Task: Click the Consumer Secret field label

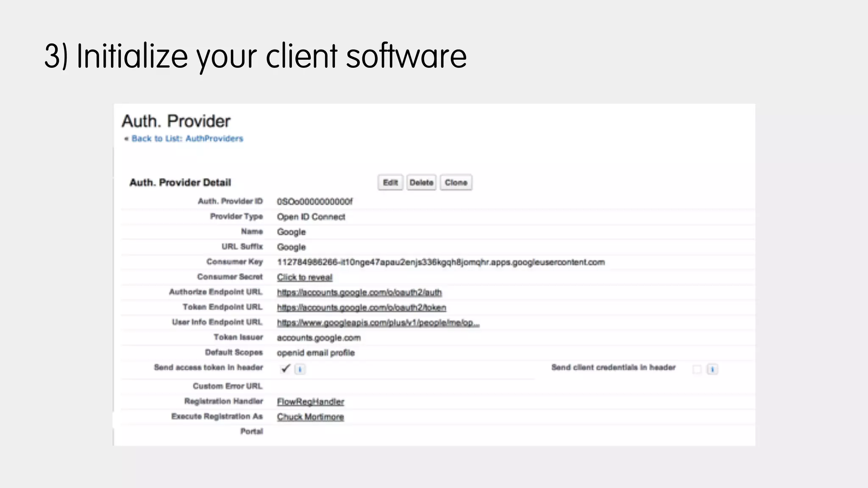Action: coord(230,277)
